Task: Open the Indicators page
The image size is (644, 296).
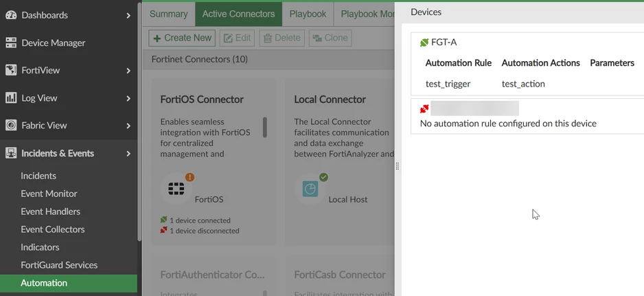Action: pos(40,247)
